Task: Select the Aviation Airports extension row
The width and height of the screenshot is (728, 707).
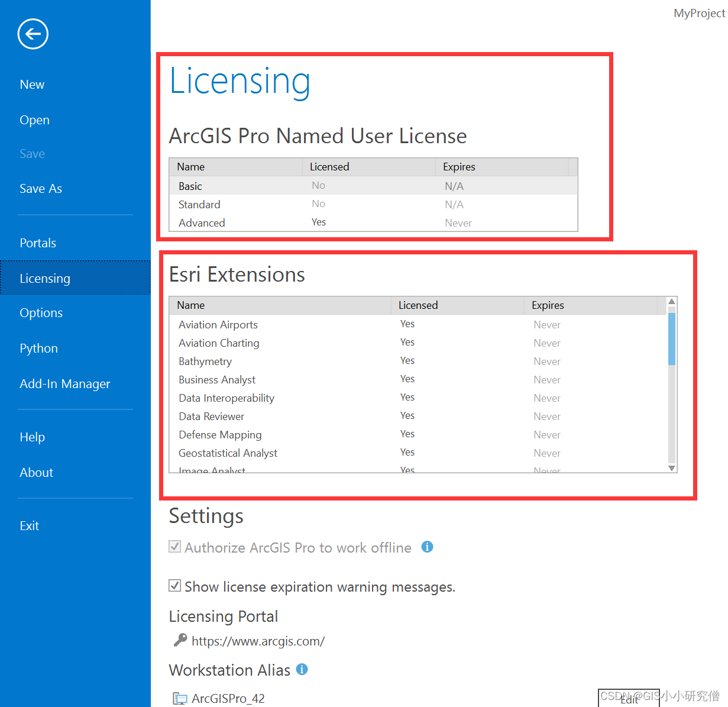Action: pyautogui.click(x=418, y=324)
